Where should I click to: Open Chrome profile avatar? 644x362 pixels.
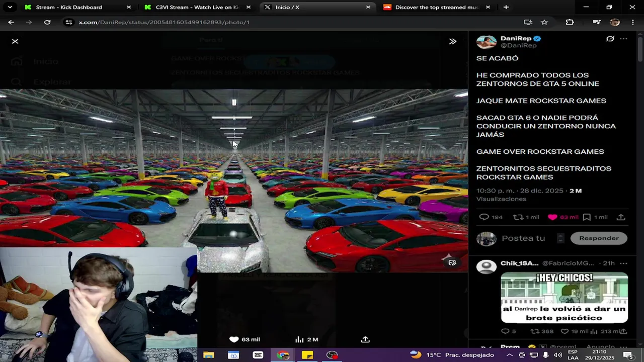tap(615, 22)
